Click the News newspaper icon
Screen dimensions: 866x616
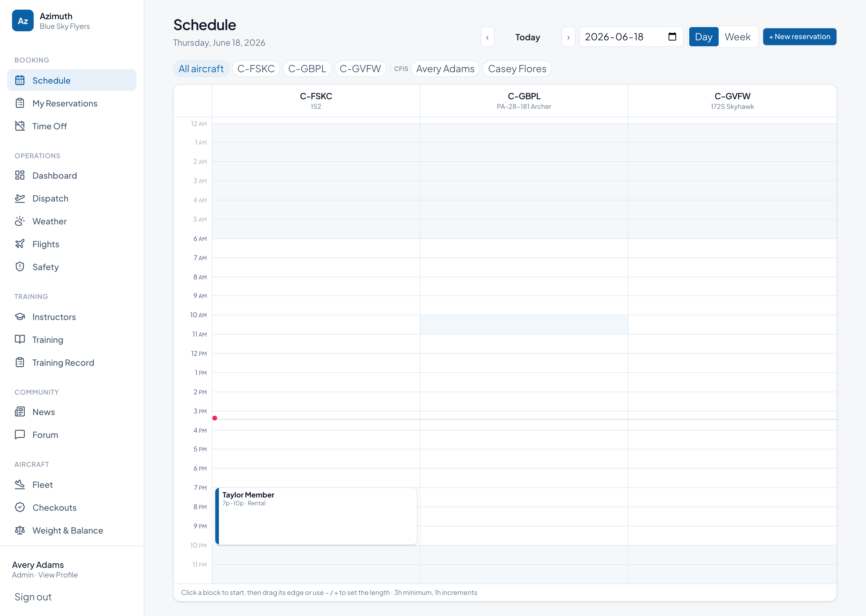click(x=20, y=411)
